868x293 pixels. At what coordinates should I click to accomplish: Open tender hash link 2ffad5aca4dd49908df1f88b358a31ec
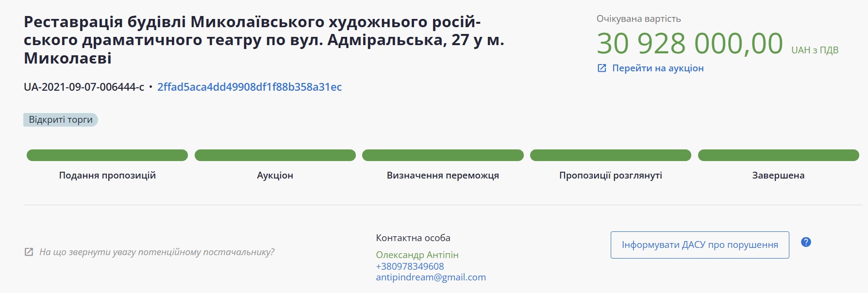pos(249,87)
